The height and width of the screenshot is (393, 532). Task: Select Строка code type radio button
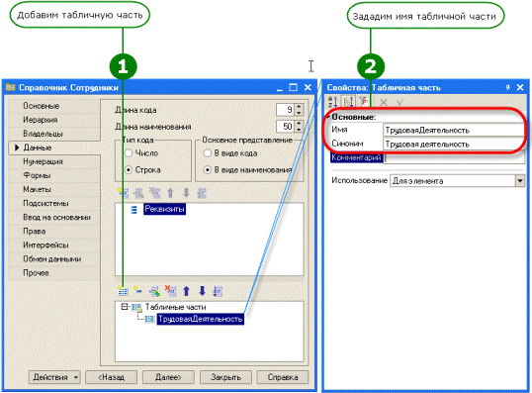tap(129, 169)
